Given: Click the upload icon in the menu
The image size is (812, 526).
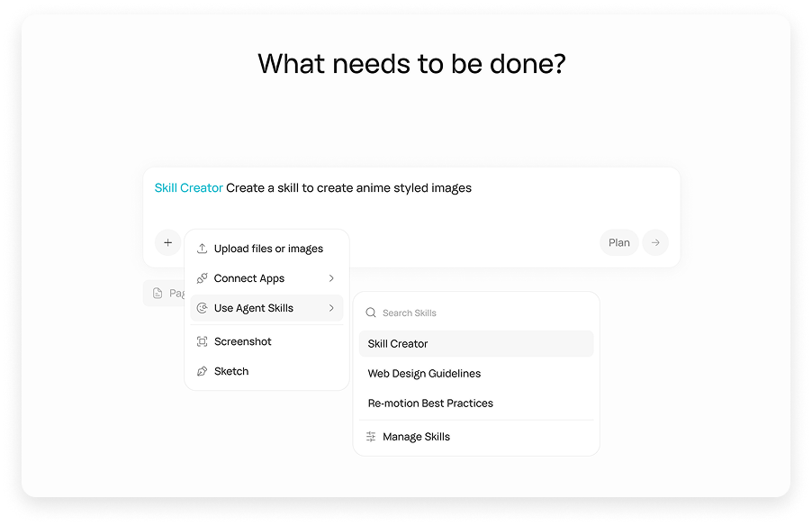Looking at the screenshot, I should [x=203, y=249].
